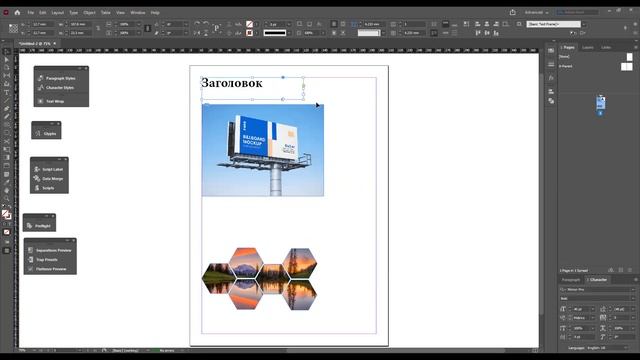Switch to the Layers panel tab

[x=588, y=47]
